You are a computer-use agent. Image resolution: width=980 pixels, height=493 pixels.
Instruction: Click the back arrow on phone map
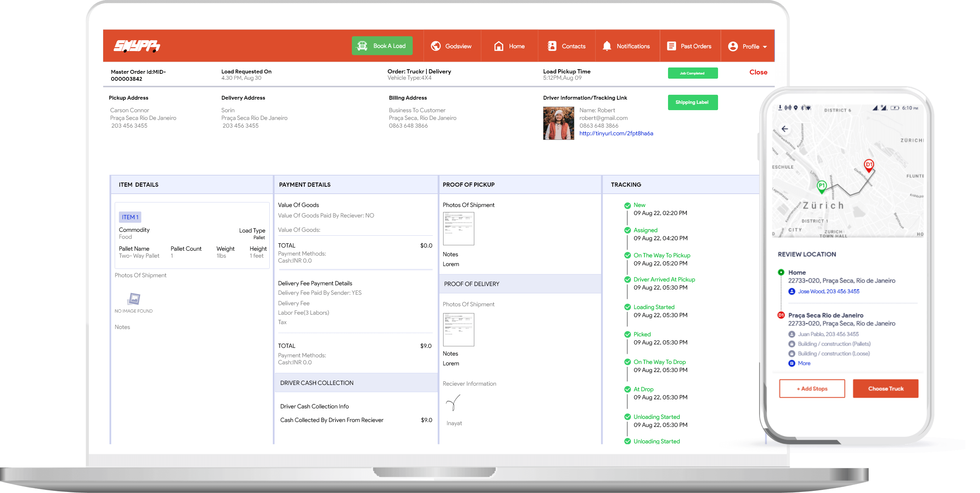(784, 129)
